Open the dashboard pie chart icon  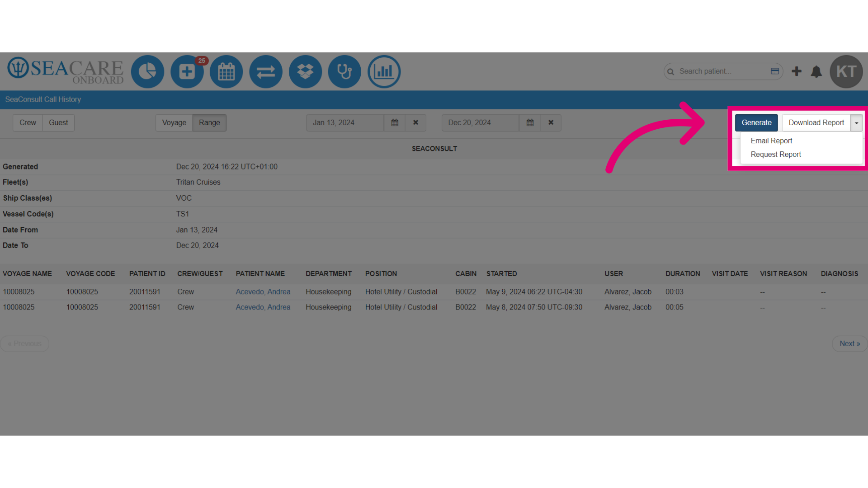[147, 71]
